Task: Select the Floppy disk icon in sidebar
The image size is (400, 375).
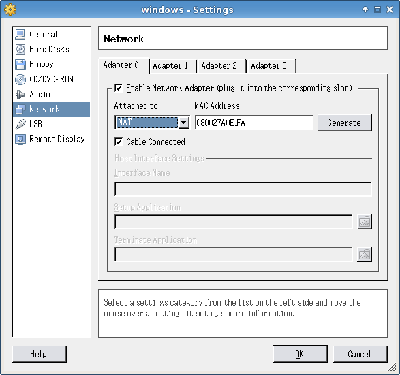Action: (x=20, y=64)
